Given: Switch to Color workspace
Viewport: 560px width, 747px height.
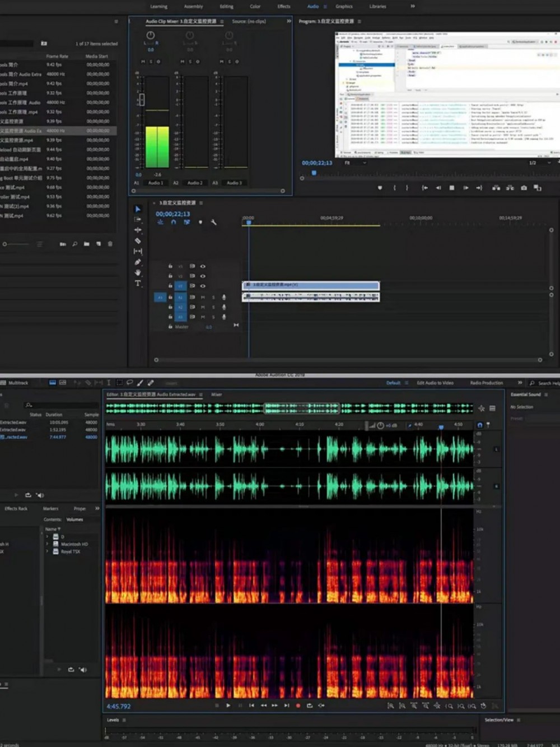Looking at the screenshot, I should click(255, 6).
